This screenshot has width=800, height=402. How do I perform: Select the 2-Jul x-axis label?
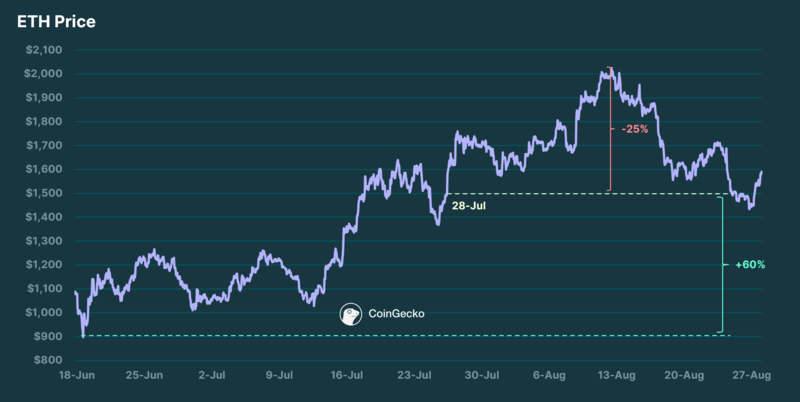[213, 376]
